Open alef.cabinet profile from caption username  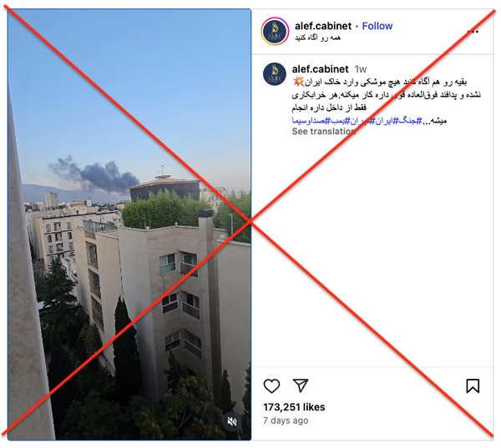point(320,69)
